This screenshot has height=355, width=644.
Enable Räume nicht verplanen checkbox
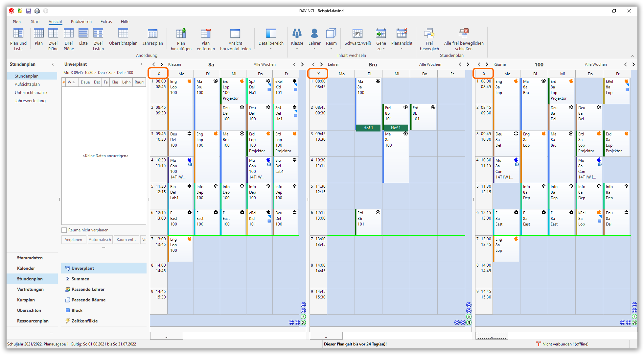(x=64, y=230)
